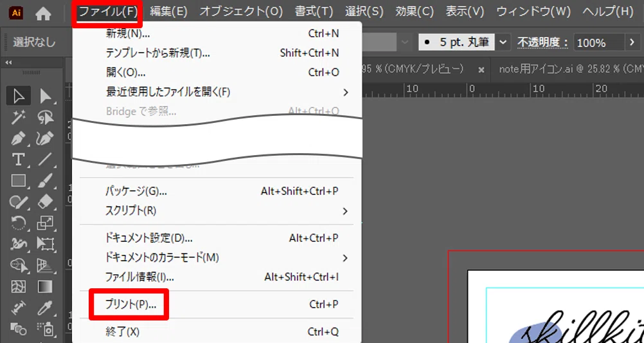Open the 書式(T) menu
Screen dimensions: 644x343
[314, 12]
